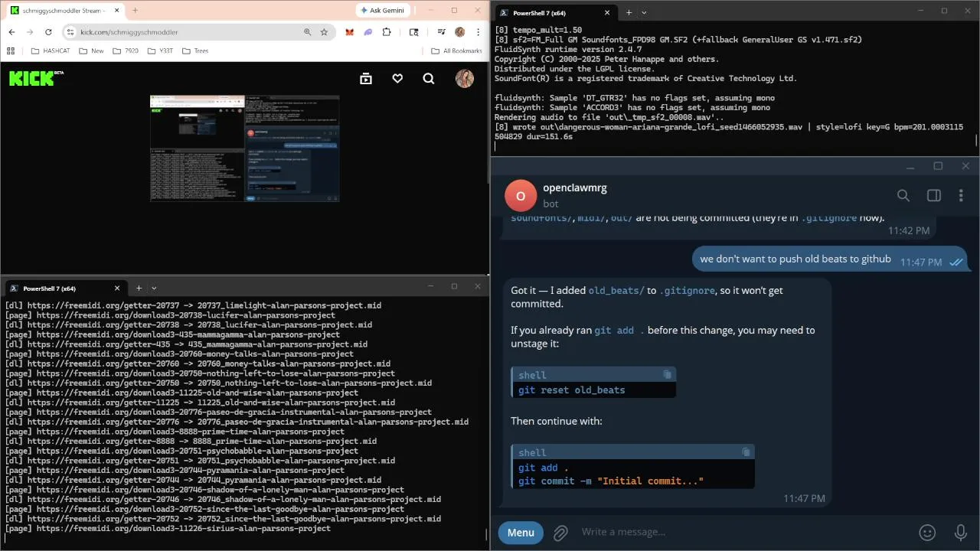
Task: Open site information icon in address bar
Action: 70,32
